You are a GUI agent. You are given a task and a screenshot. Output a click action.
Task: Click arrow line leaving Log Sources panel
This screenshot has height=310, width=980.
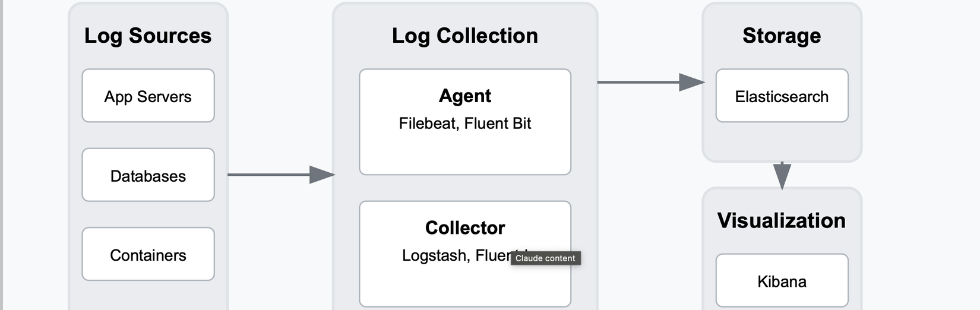tap(267, 175)
